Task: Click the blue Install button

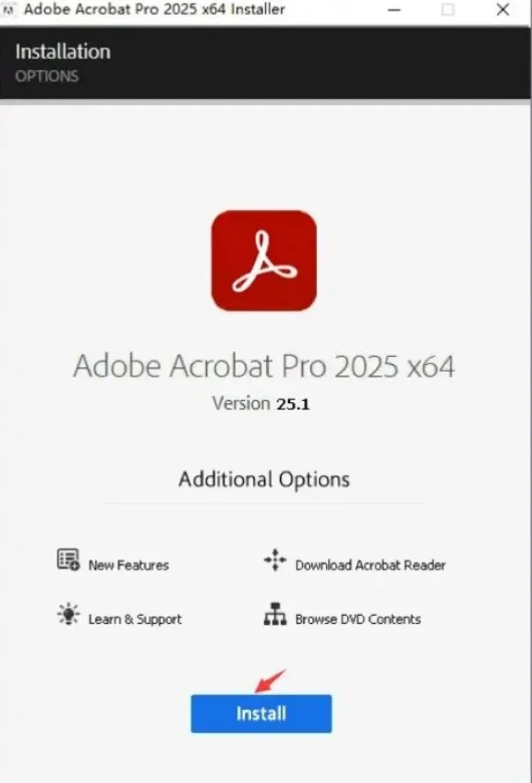Action: click(x=261, y=714)
